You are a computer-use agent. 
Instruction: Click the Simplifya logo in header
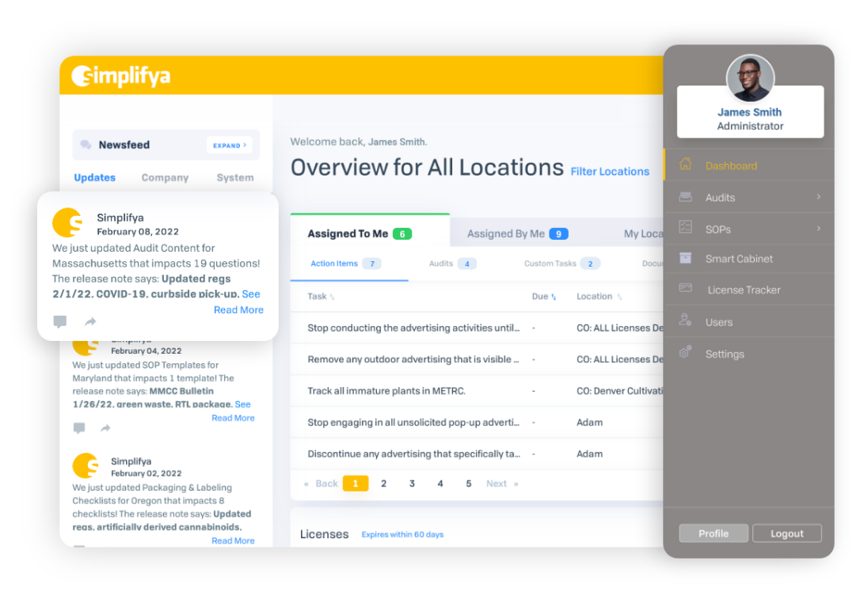120,76
